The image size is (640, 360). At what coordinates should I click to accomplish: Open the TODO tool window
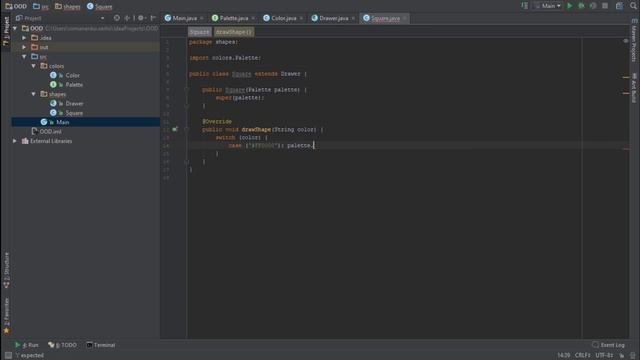tap(62, 345)
